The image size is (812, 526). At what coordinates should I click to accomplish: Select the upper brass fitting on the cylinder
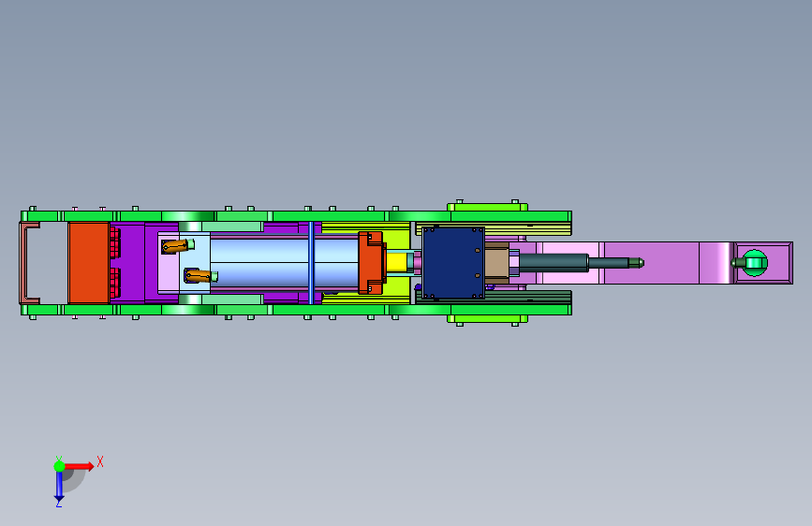[x=175, y=246]
